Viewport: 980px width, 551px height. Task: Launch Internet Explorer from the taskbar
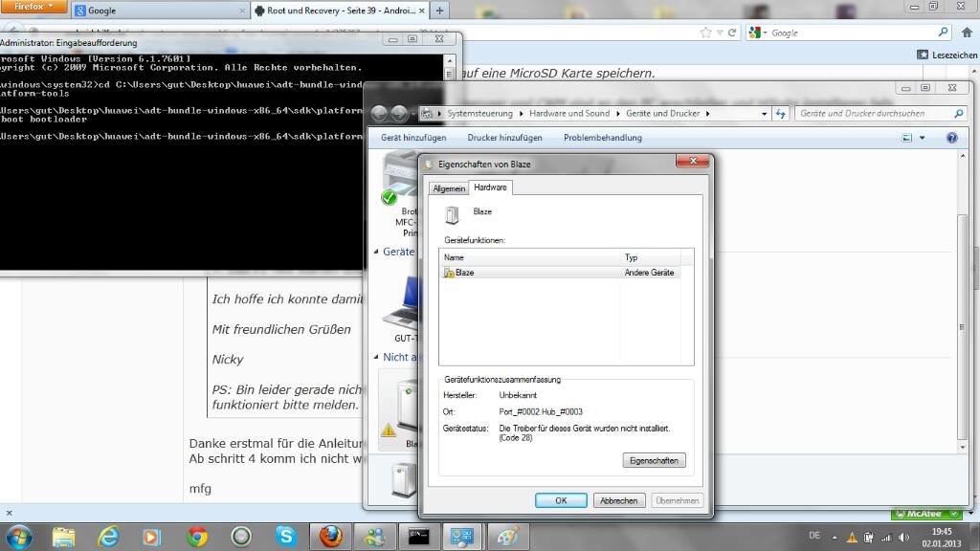pyautogui.click(x=109, y=537)
